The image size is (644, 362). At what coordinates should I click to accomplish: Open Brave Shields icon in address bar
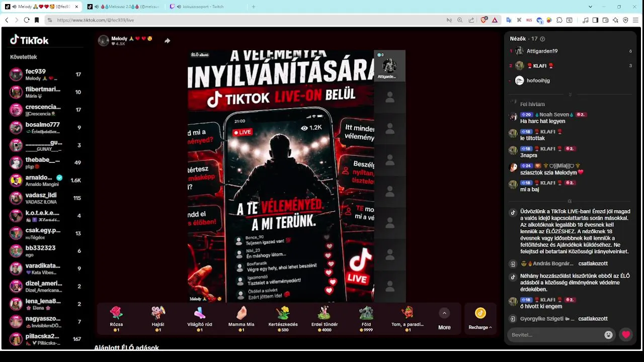coord(484,20)
